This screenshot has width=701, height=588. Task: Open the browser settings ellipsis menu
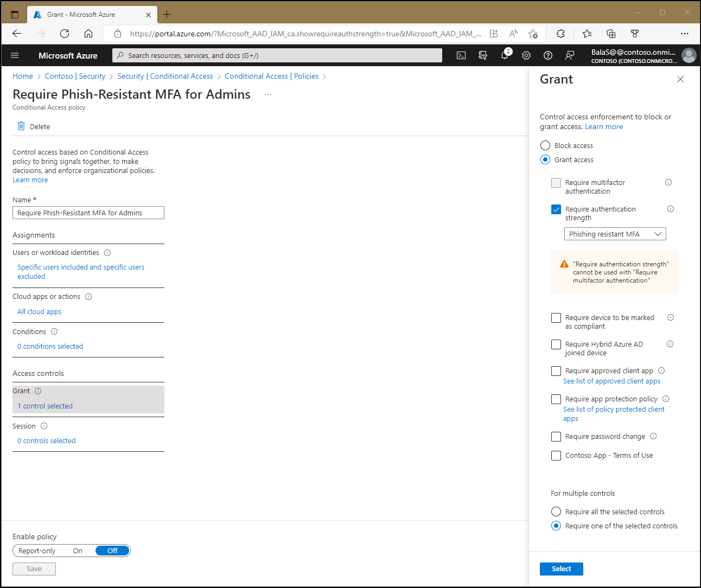coord(684,33)
